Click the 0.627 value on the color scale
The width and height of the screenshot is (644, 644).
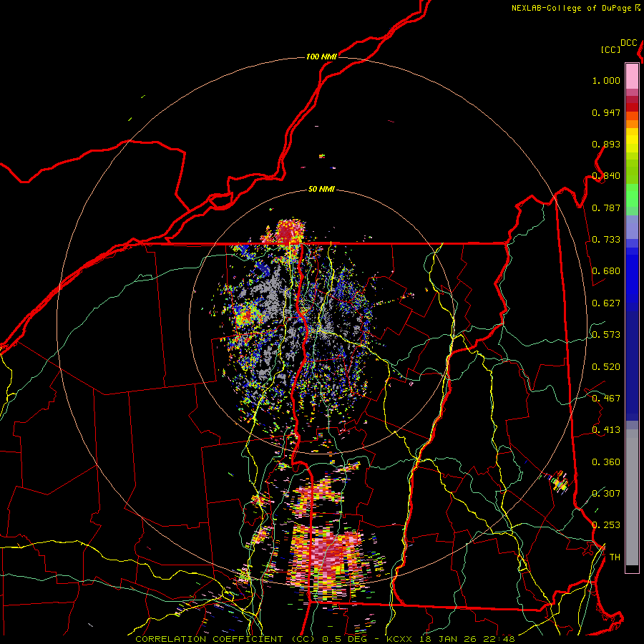click(606, 303)
